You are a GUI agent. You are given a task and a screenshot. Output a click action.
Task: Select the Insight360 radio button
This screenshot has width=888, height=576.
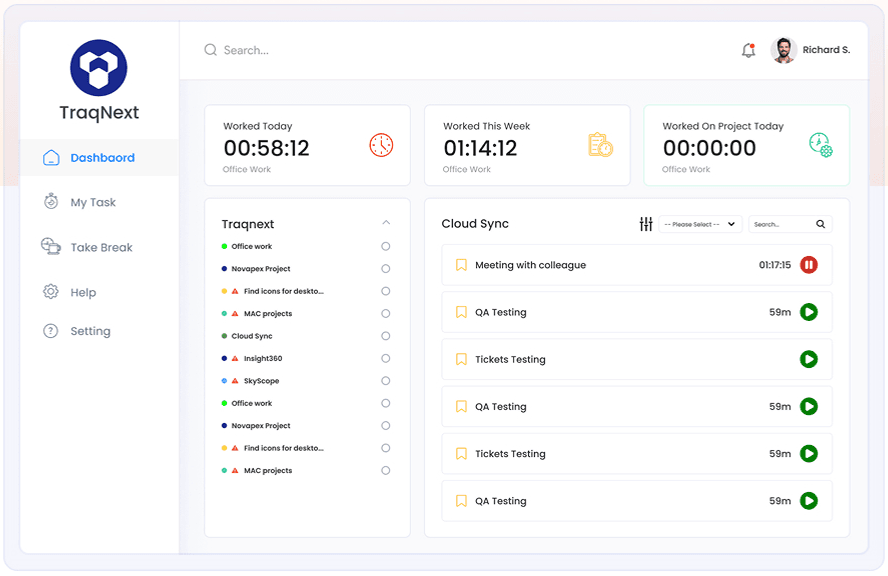(386, 359)
